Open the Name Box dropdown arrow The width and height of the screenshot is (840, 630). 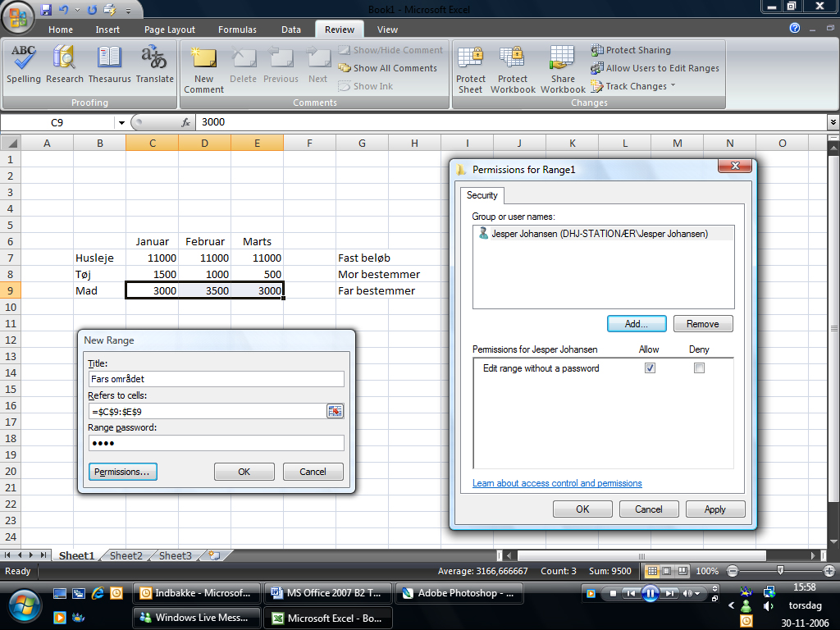(121, 122)
